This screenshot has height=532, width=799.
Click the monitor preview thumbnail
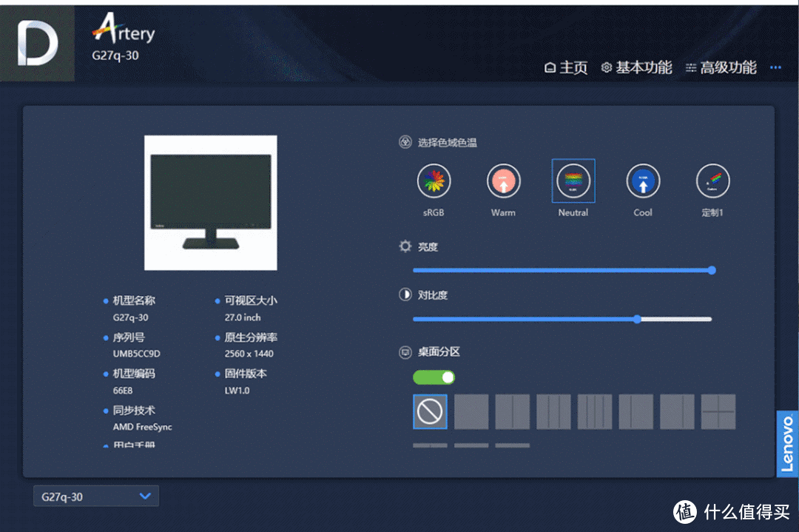point(210,203)
